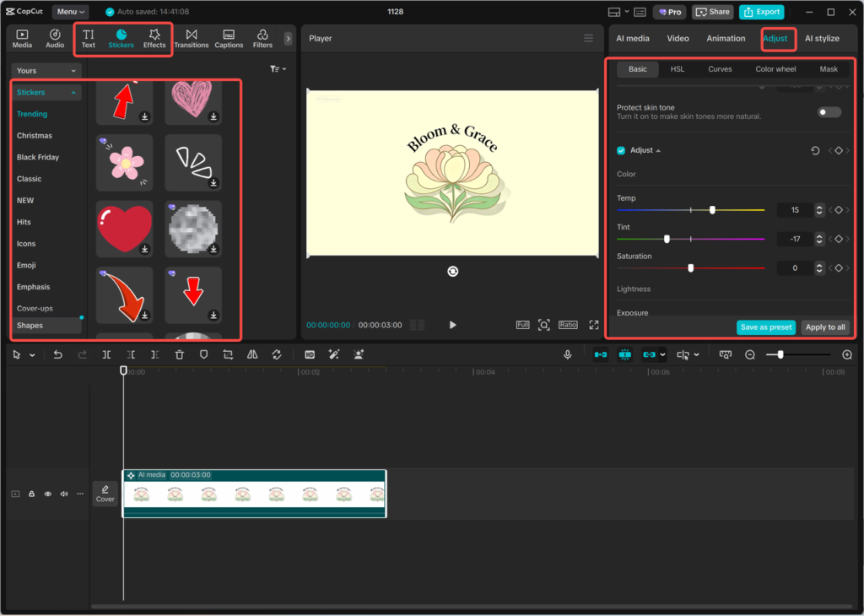This screenshot has height=616, width=864.
Task: Select the red heart sticker thumbnail
Action: coord(124,229)
